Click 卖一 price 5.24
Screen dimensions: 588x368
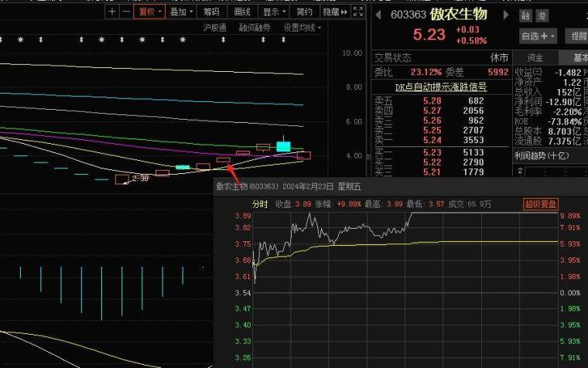pyautogui.click(x=432, y=140)
